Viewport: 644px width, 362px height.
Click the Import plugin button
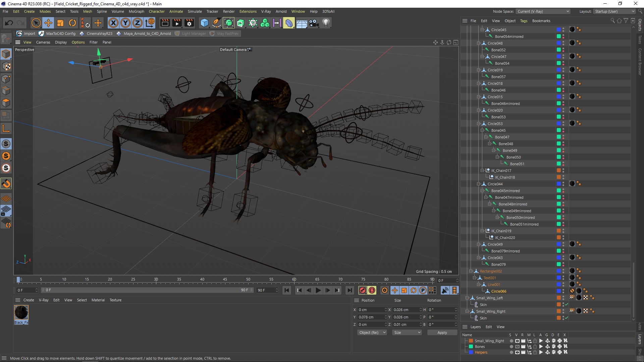(x=26, y=34)
